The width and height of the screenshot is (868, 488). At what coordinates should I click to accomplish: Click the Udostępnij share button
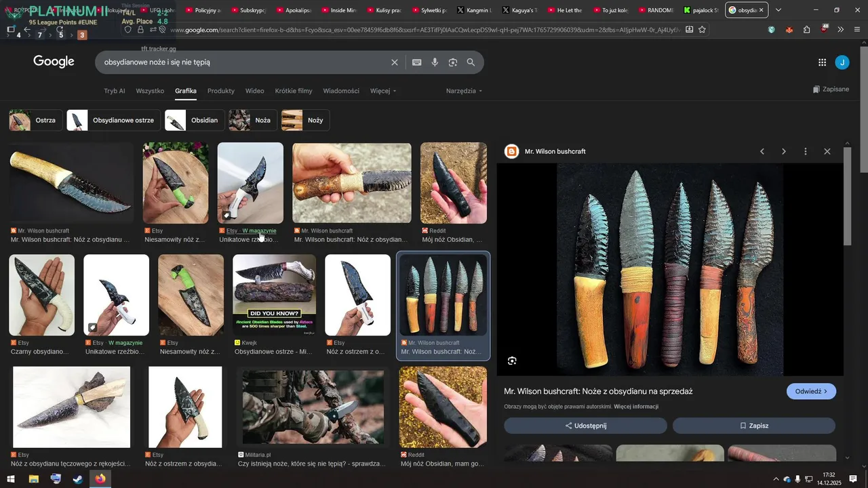585,426
